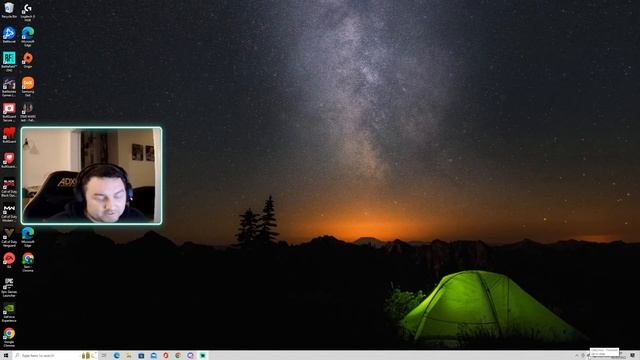Open File Explorer from the taskbar
This screenshot has width=640, height=360.
(129, 356)
